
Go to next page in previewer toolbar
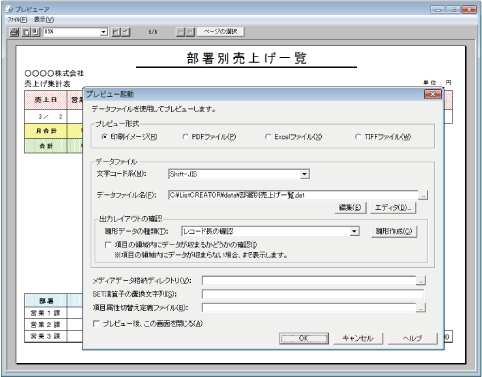pos(180,32)
